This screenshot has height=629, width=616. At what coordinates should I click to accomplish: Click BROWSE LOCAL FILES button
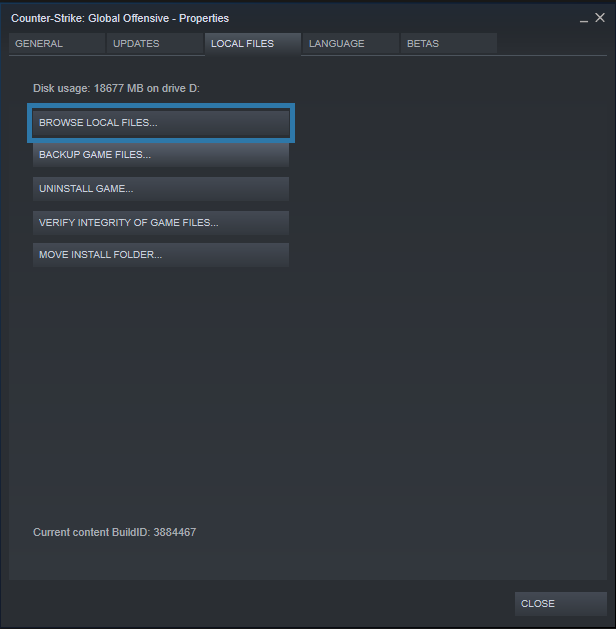click(x=161, y=123)
